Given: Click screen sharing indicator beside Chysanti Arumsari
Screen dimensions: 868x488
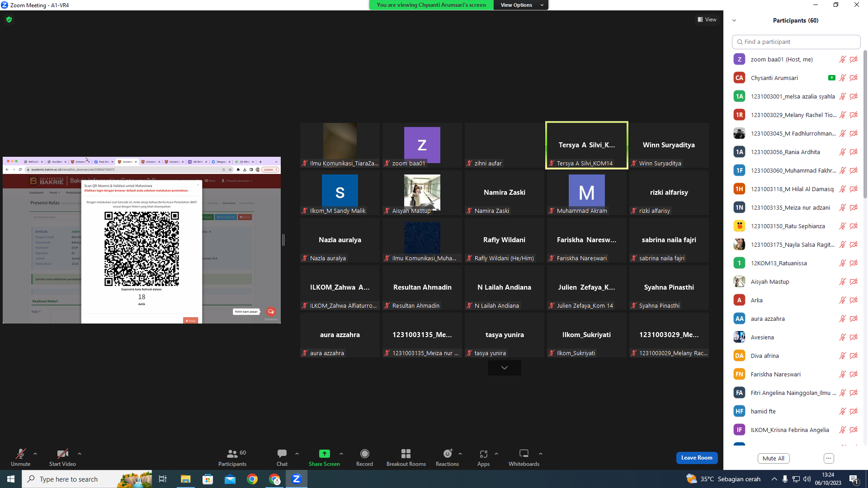Looking at the screenshot, I should (831, 78).
